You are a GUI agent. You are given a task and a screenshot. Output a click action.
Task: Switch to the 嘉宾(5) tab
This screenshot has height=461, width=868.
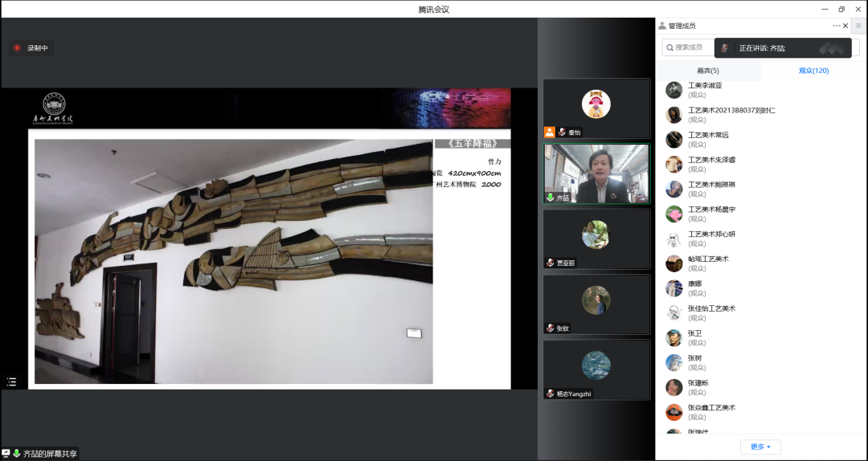click(x=707, y=71)
